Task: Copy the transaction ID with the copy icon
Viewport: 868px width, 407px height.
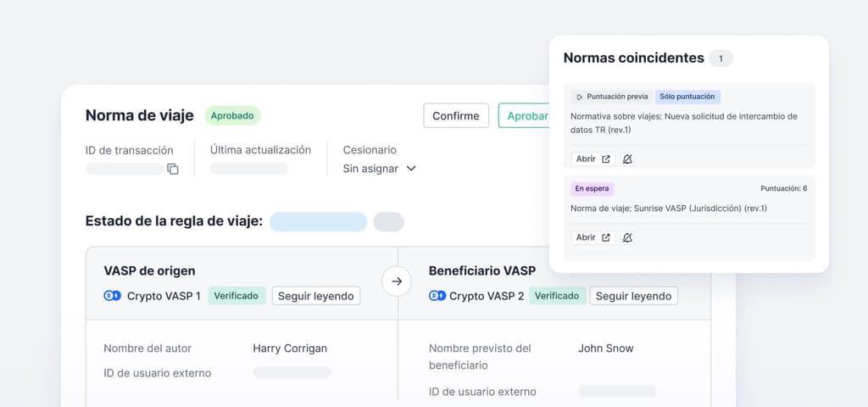Action: [x=173, y=169]
